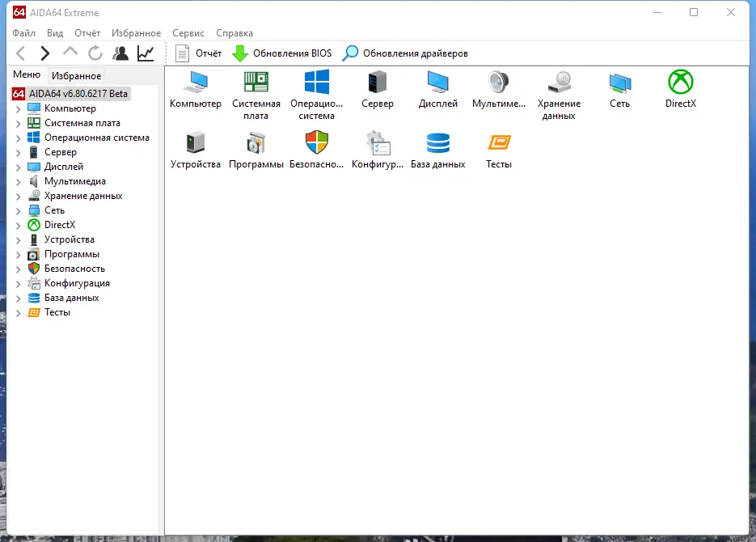Click the Обновления драйверов button
Screen dimensions: 756x542
coord(405,53)
